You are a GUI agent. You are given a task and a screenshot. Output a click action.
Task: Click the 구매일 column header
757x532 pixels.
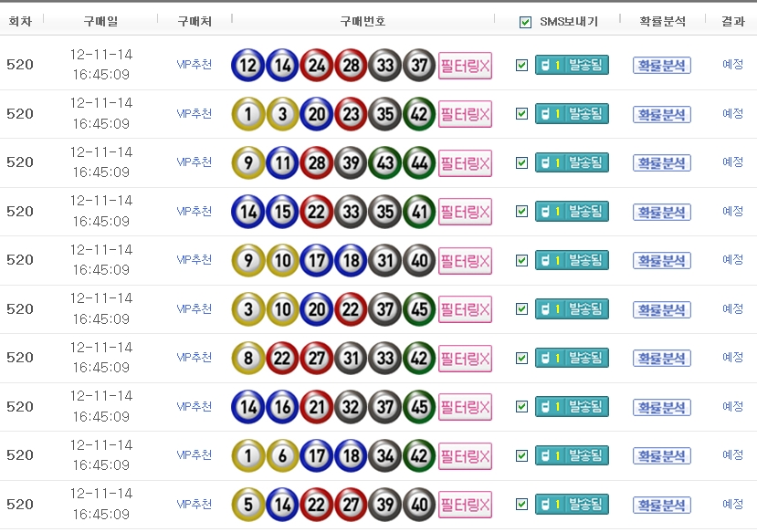point(100,21)
